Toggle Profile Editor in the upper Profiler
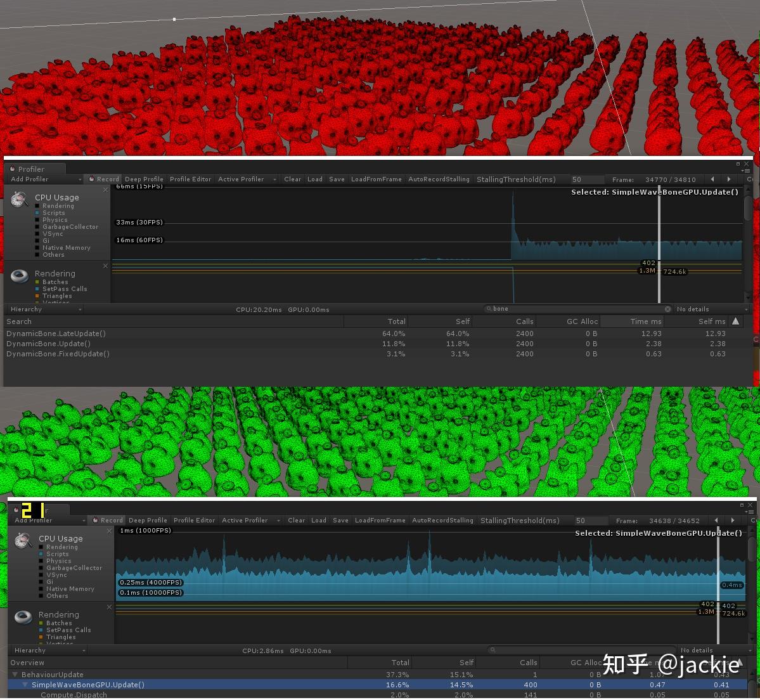Screen dimensions: 760x700 point(191,179)
